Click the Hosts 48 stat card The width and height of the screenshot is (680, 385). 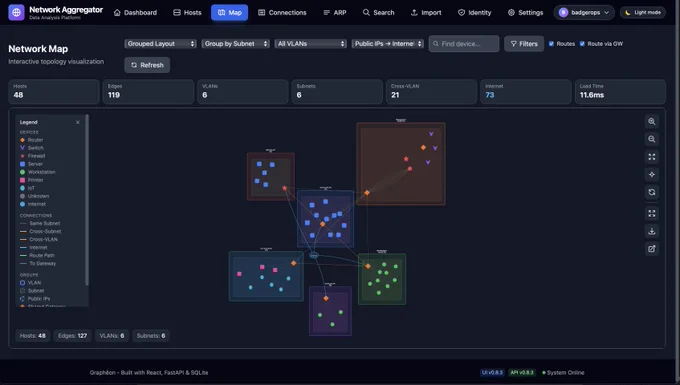[54, 91]
